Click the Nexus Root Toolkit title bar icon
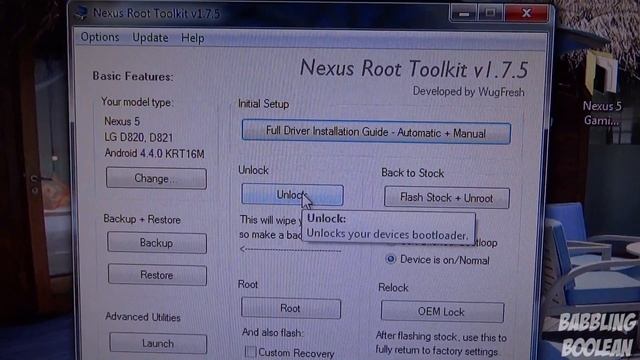The width and height of the screenshot is (640, 360). click(81, 13)
